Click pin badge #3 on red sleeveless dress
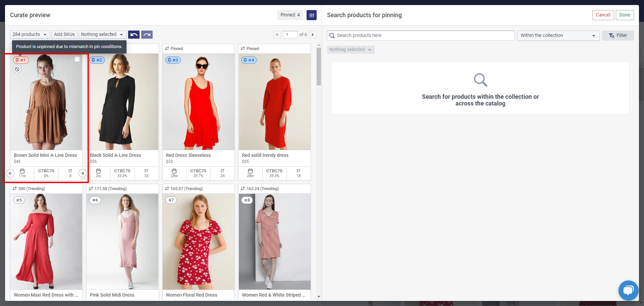The image size is (644, 306). pyautogui.click(x=173, y=60)
